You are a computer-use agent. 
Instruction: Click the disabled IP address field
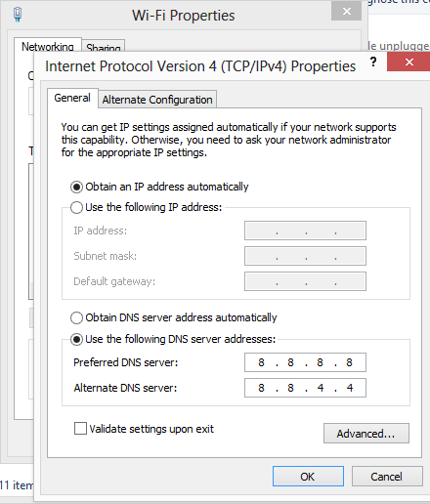(x=305, y=231)
